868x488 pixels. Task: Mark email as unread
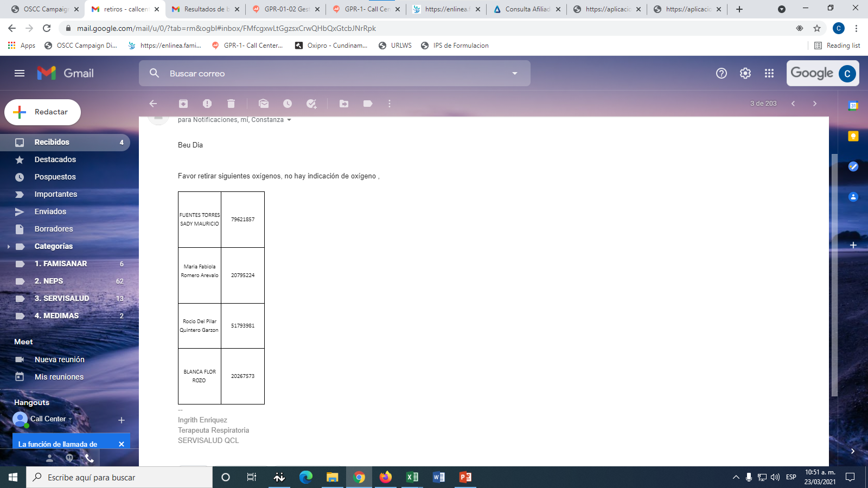pos(264,104)
